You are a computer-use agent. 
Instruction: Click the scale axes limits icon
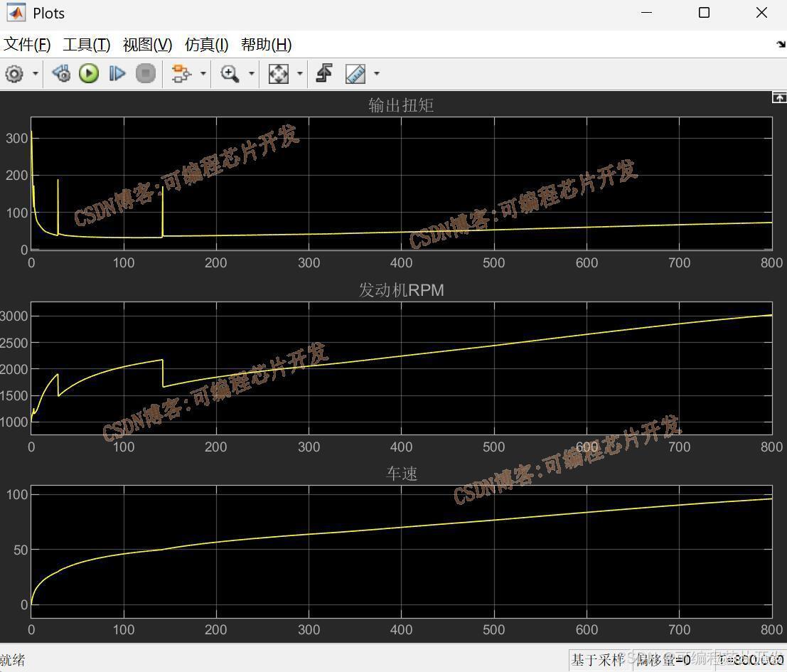[x=279, y=74]
